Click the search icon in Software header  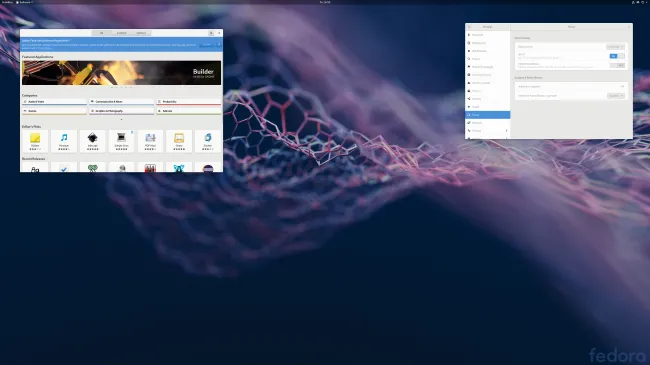(x=211, y=33)
